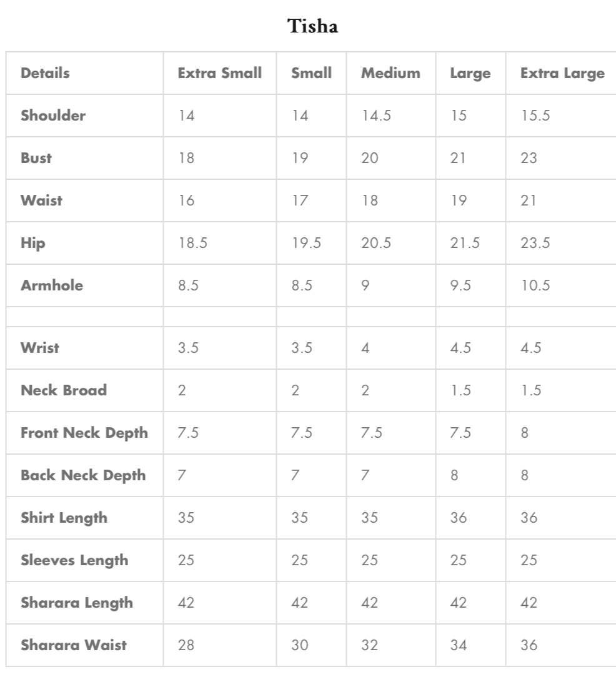Image resolution: width=616 pixels, height=687 pixels.
Task: Click the Medium wrist value 4
Action: [365, 348]
